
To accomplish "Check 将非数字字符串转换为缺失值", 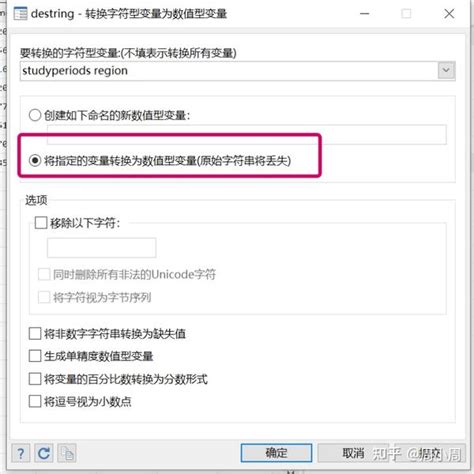I will [x=35, y=333].
